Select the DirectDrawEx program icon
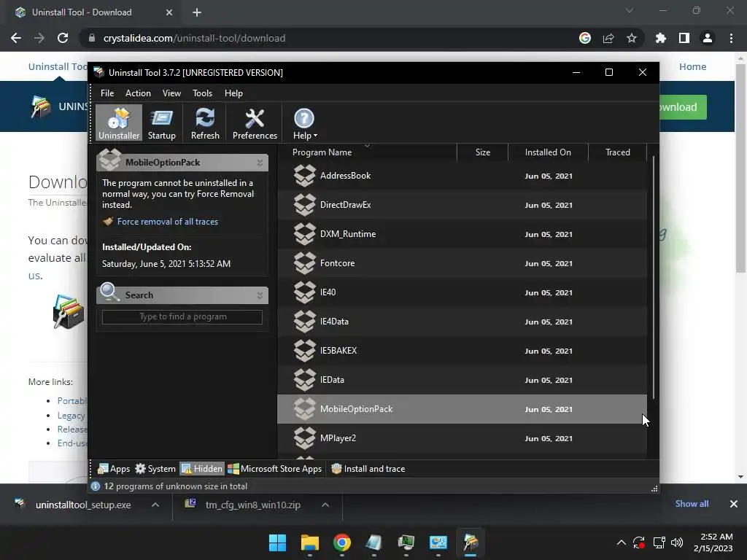 (x=304, y=205)
